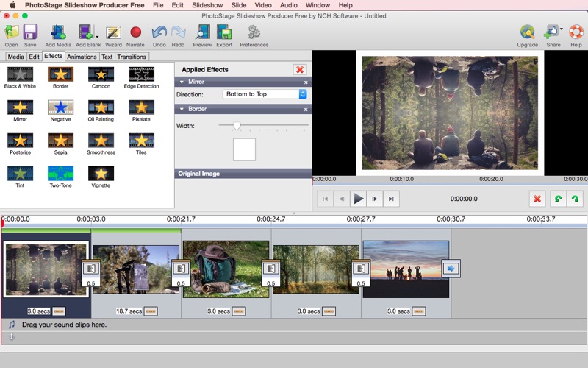This screenshot has width=588, height=368.
Task: Rotate slide clockwise
Action: tap(575, 199)
